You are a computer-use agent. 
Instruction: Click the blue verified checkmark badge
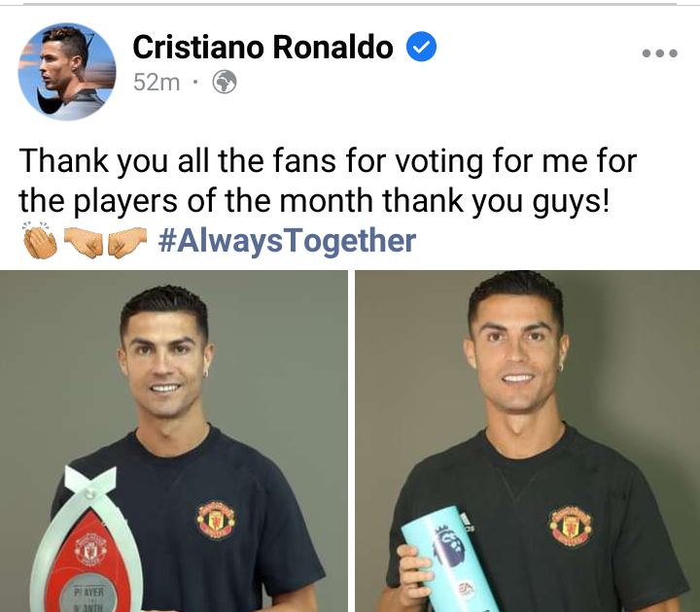click(421, 47)
